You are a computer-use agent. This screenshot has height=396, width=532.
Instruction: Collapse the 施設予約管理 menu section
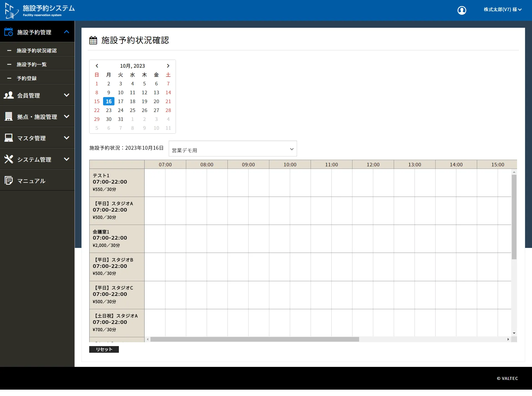coord(66,32)
